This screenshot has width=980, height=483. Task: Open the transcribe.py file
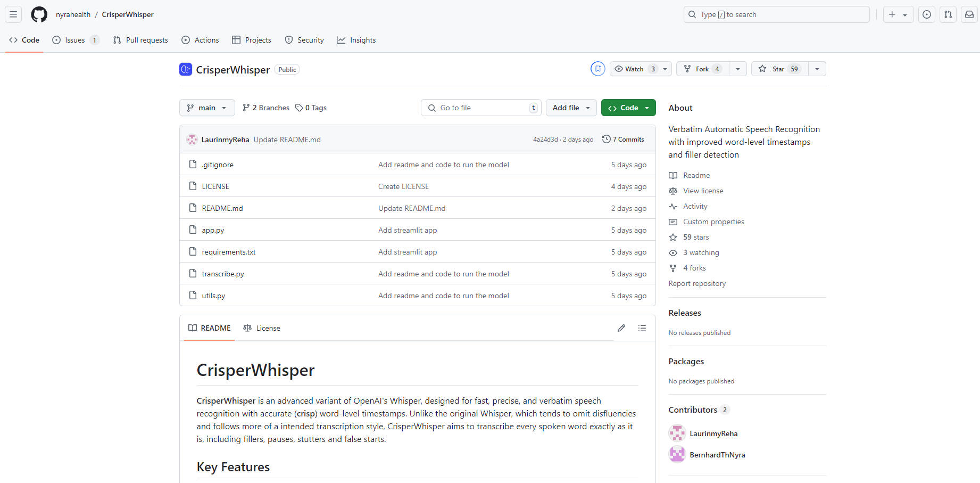(222, 273)
